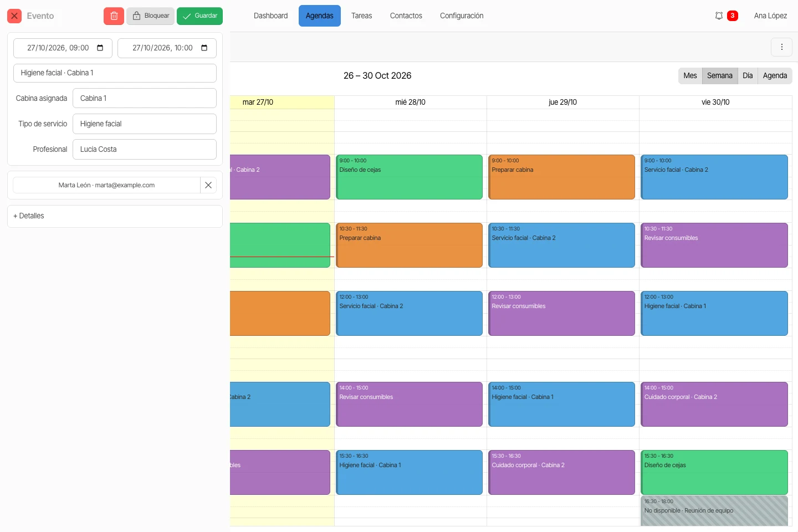Screen dimensions: 798x532
Task: Open Thursday 9:00 Preparar cabina event
Action: tap(561, 177)
